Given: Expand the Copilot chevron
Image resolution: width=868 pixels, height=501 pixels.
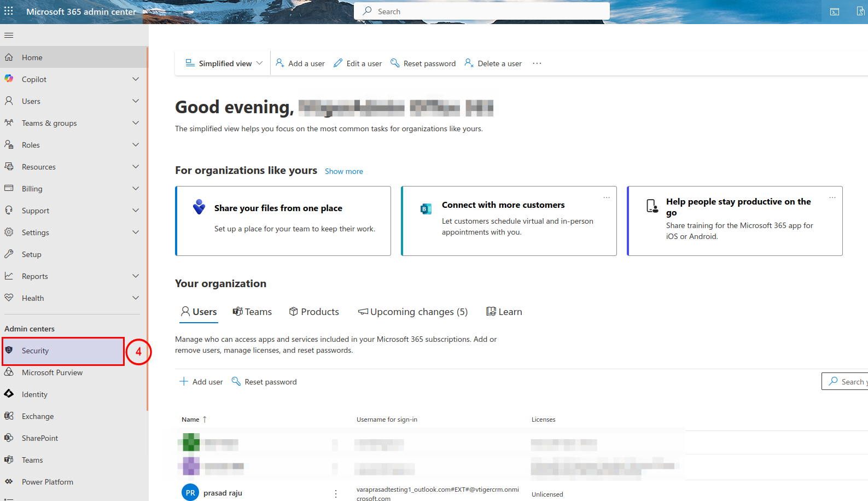Looking at the screenshot, I should click(136, 79).
